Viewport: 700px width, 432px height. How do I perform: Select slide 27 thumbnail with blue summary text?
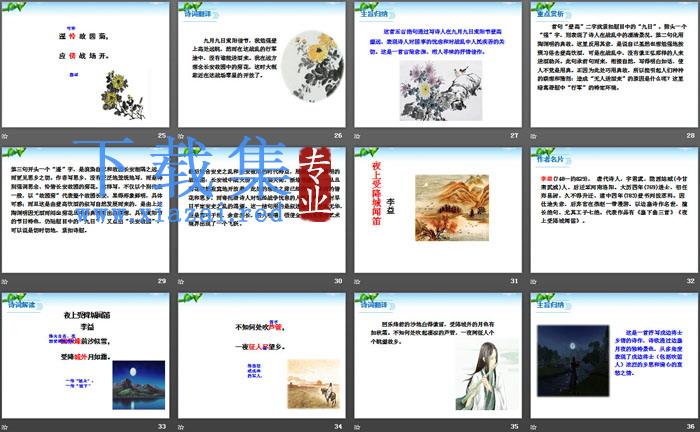coord(438,65)
